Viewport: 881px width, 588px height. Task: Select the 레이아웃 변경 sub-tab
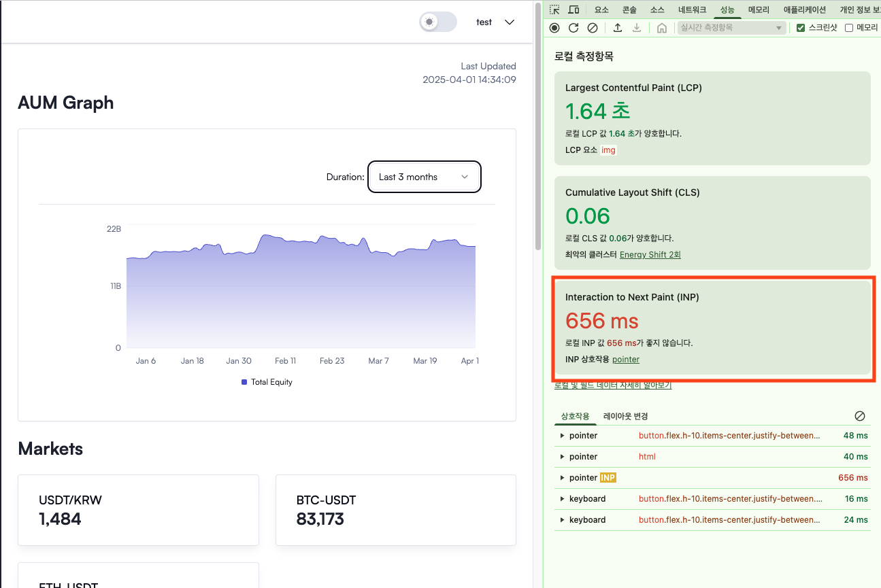tap(625, 416)
